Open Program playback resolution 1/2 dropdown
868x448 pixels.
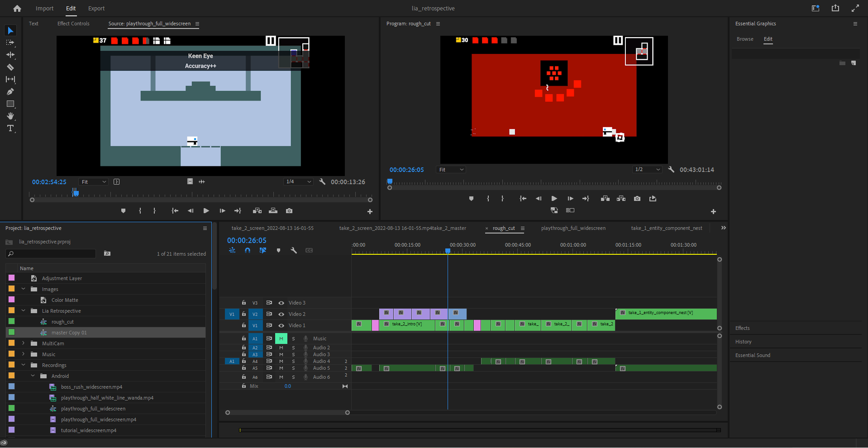647,169
